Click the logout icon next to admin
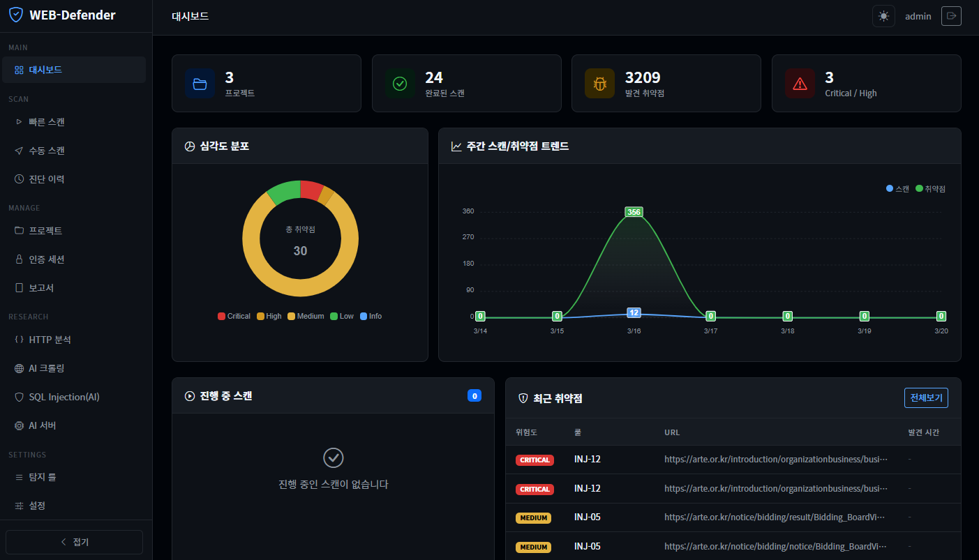 (951, 15)
